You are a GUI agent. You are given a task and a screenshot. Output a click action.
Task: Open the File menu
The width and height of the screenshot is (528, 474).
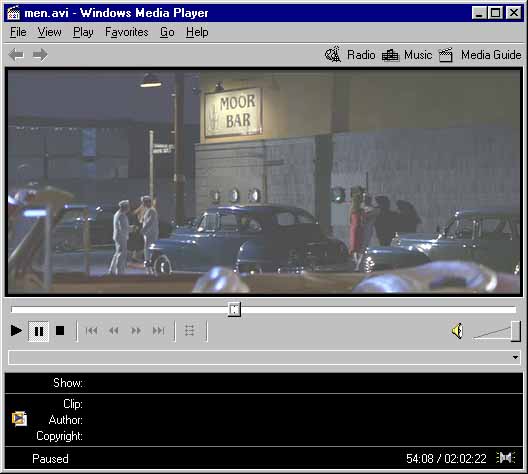tap(18, 32)
